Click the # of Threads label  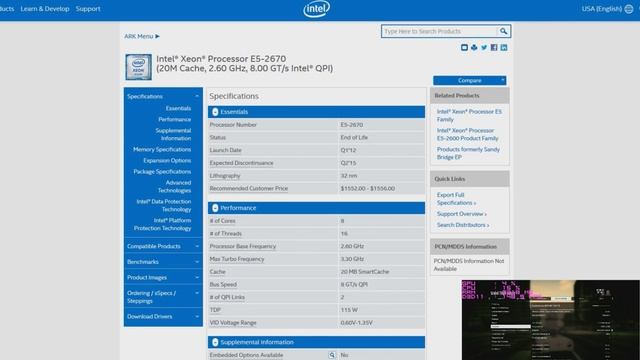[x=225, y=234]
